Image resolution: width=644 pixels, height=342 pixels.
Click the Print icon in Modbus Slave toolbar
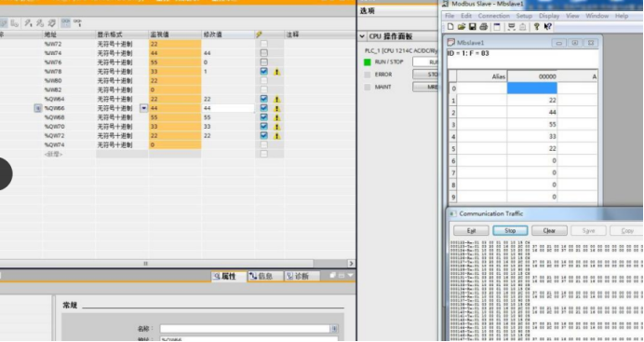coord(483,27)
